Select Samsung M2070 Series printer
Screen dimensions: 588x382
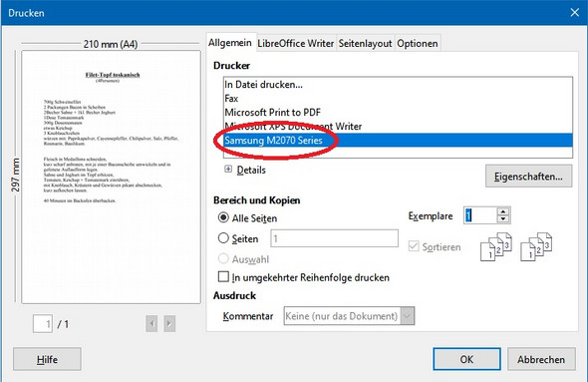(x=398, y=140)
